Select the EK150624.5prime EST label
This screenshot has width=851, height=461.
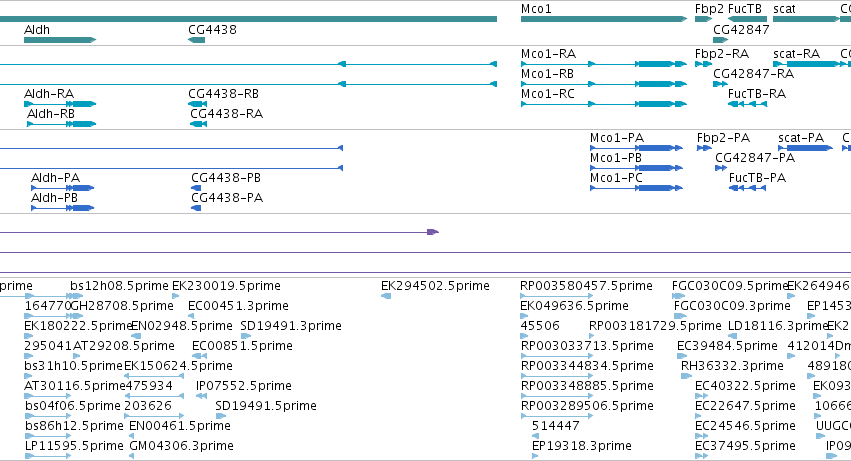click(x=178, y=367)
